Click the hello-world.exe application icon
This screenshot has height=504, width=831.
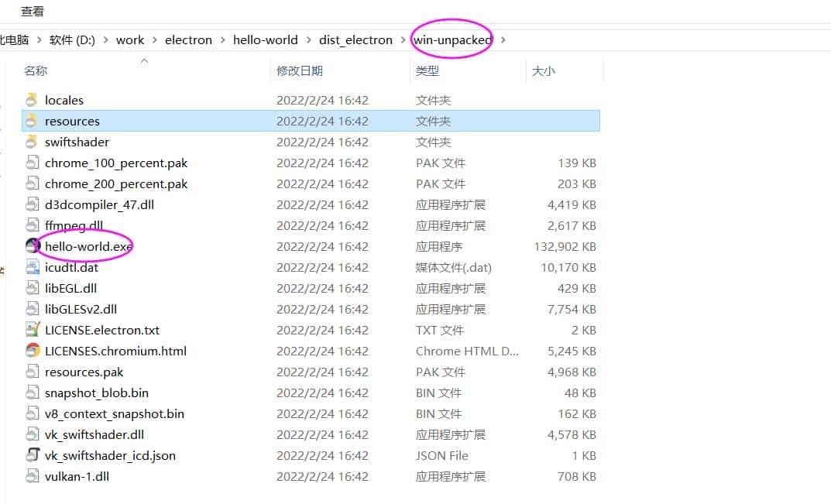coord(32,246)
